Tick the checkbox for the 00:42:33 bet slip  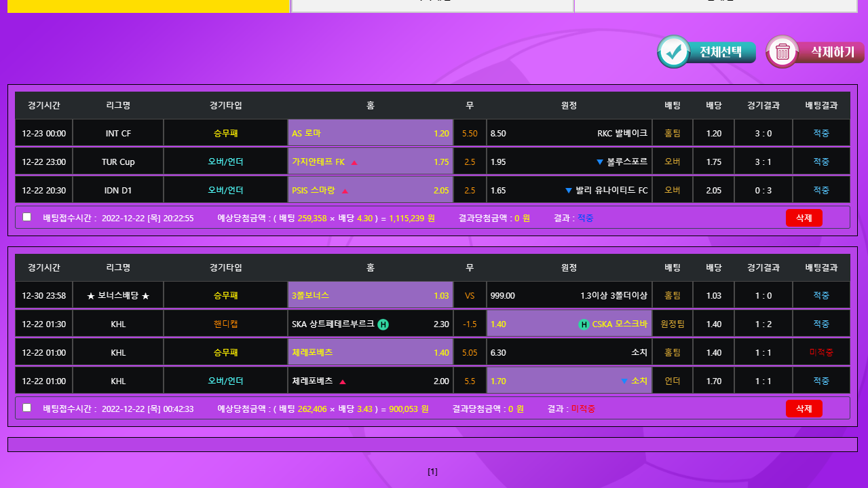pos(27,408)
